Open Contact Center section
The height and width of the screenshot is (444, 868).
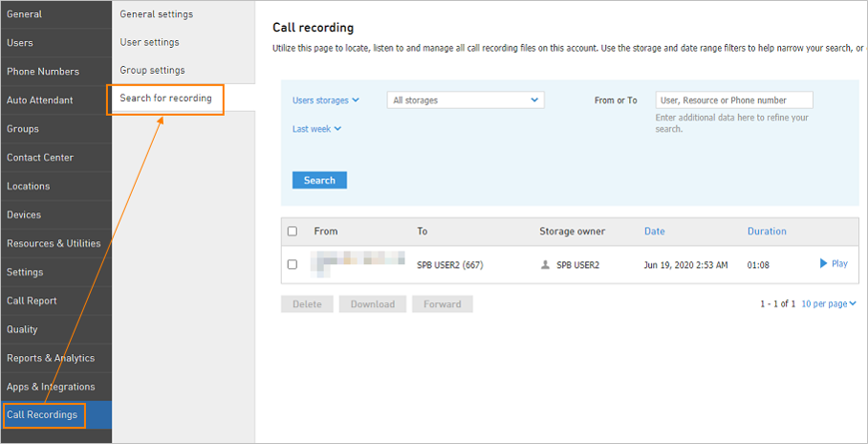pyautogui.click(x=55, y=158)
